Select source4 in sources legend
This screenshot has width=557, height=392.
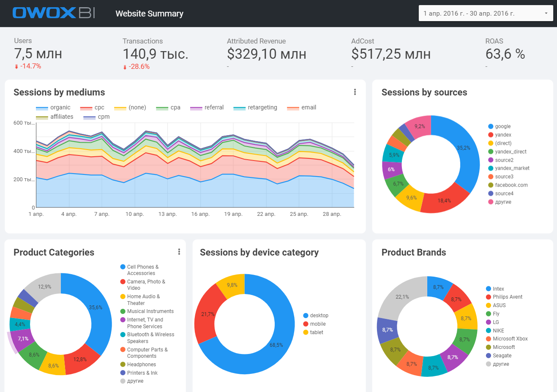[x=501, y=193]
